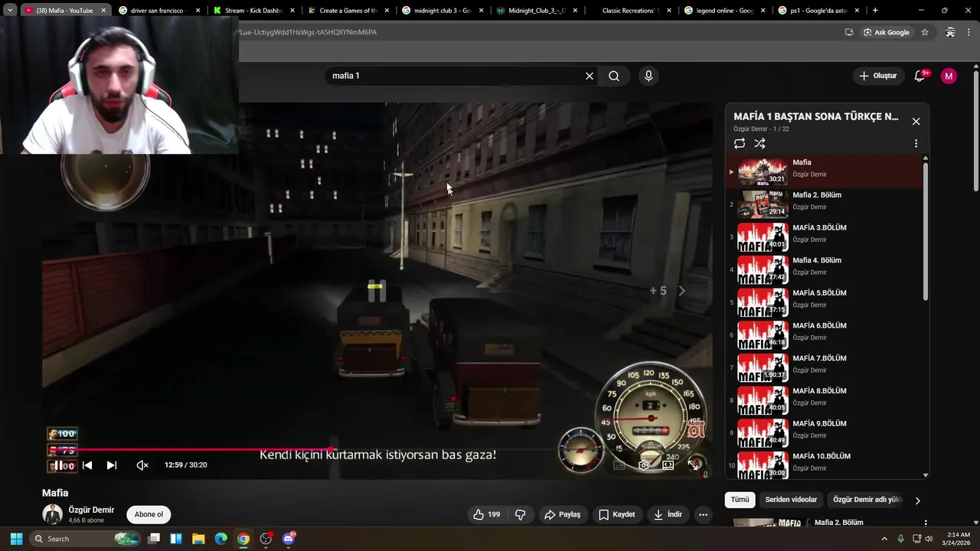Like the video (199 likes)

487,514
